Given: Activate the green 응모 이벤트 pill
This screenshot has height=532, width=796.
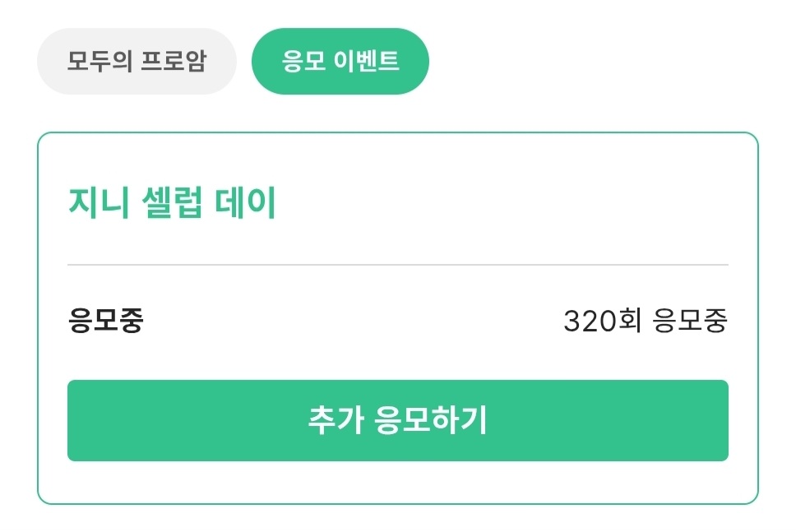Looking at the screenshot, I should [x=340, y=62].
